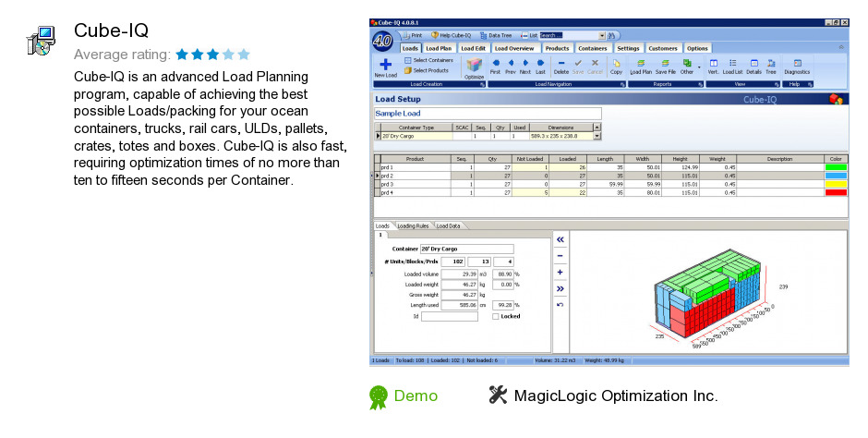Click the plus button beside 3D view

(561, 272)
